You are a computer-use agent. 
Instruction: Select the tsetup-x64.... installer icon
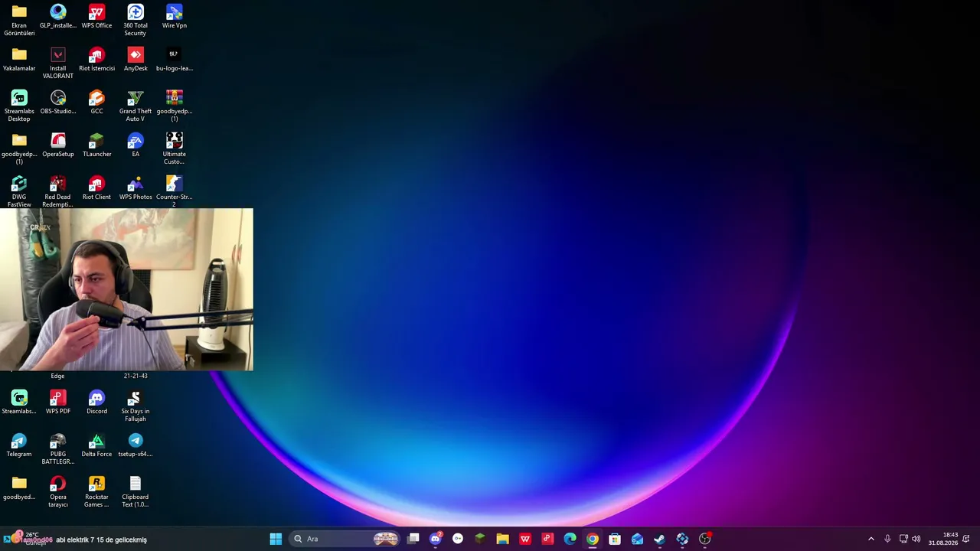(x=136, y=445)
